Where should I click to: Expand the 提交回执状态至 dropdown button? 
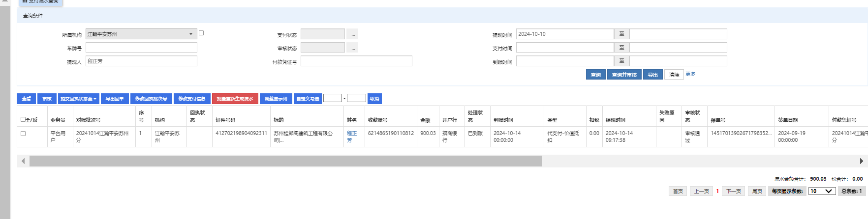click(x=78, y=99)
